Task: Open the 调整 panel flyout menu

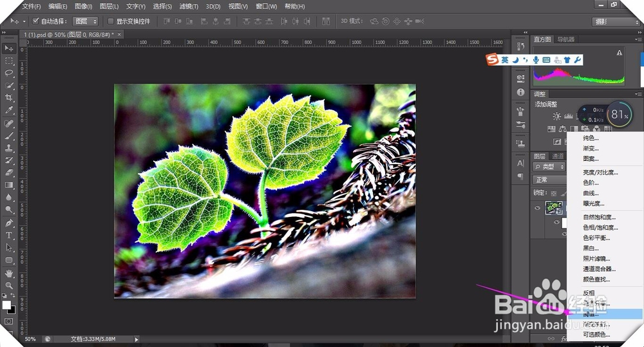Action: [x=638, y=94]
